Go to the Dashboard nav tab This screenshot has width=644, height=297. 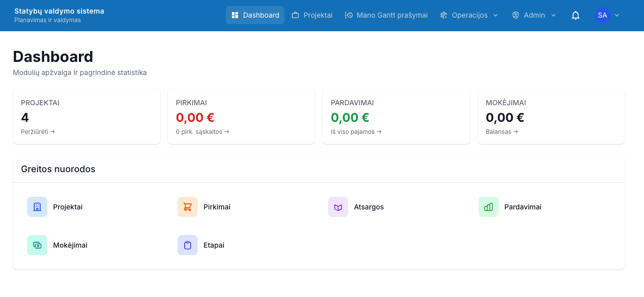pos(255,15)
